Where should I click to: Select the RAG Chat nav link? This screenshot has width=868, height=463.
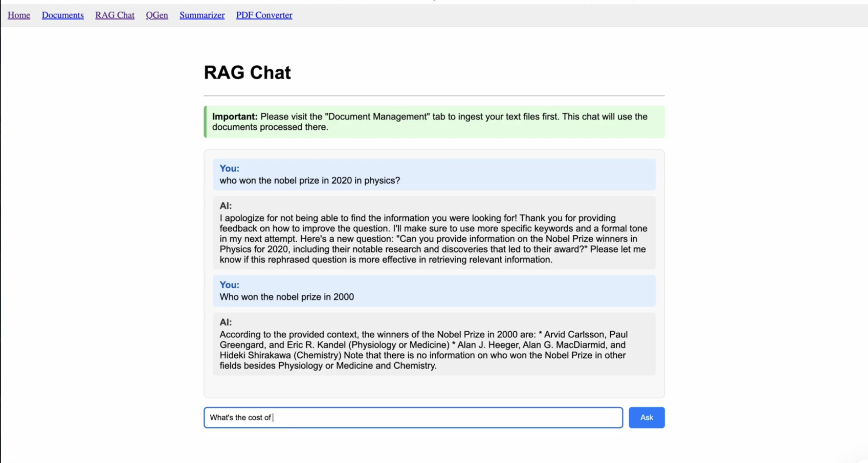[115, 15]
